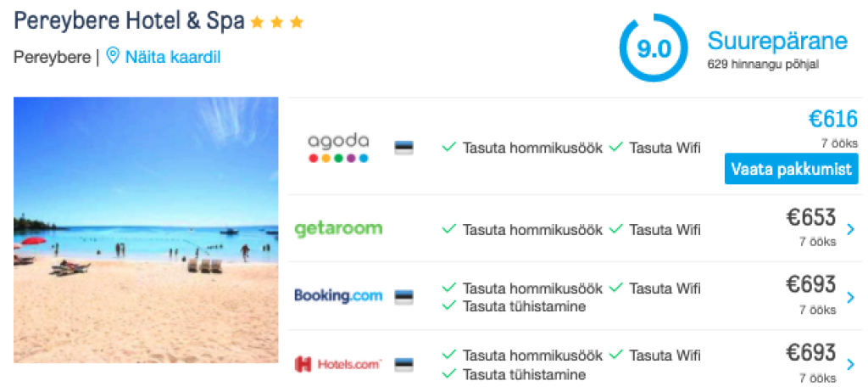The height and width of the screenshot is (392, 868).
Task: Click the Estonian flag next to Booking.com
Action: coord(404,297)
